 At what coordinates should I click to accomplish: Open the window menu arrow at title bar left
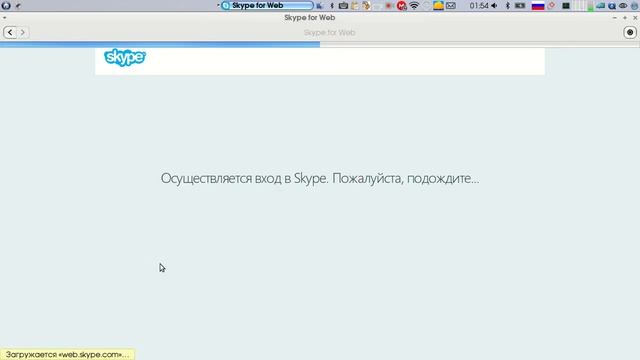point(4,18)
